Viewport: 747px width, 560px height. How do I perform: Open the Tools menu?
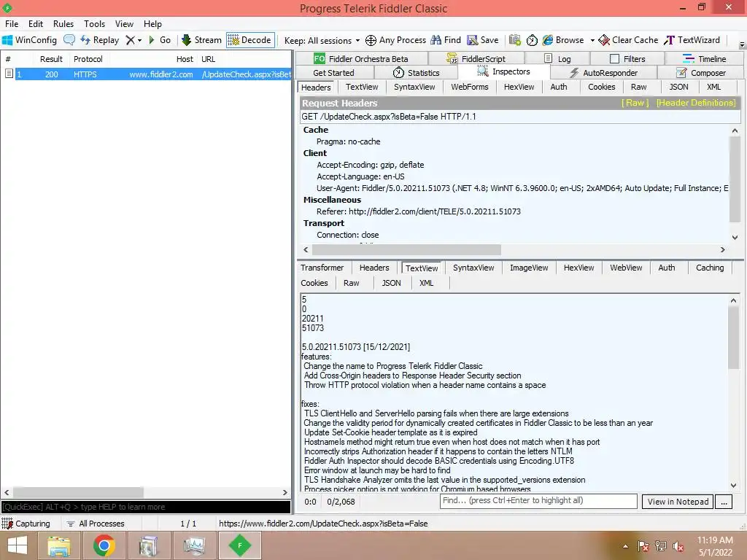94,24
